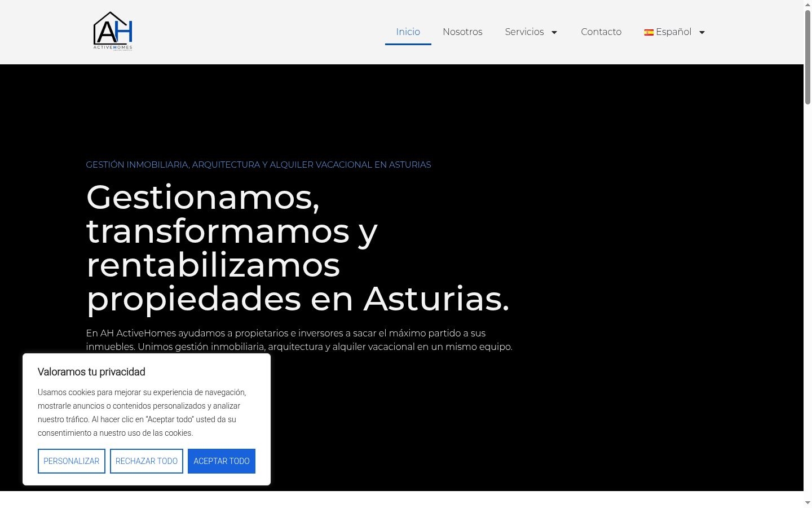The height and width of the screenshot is (508, 812).
Task: Click the AH ActiveHomes logo
Action: pos(113,32)
